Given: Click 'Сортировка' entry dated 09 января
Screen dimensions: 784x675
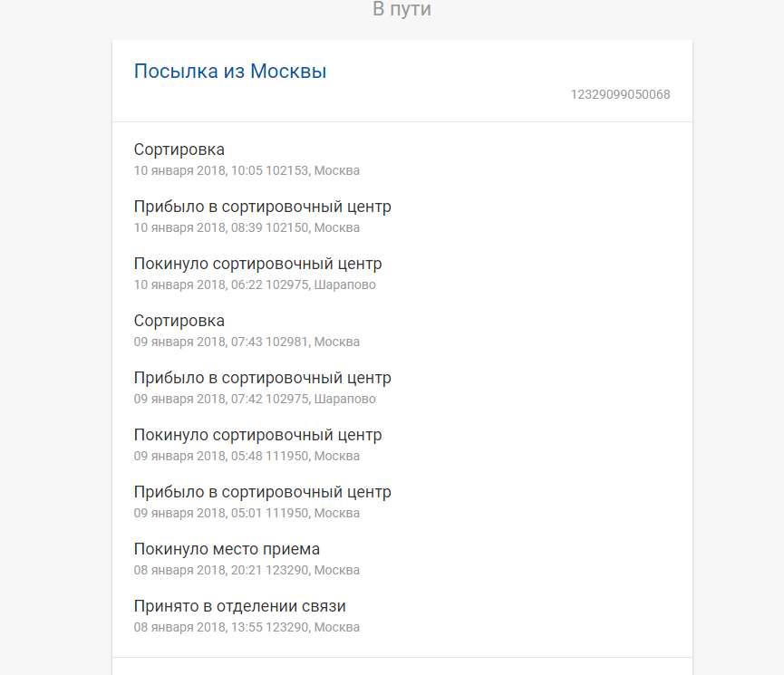Looking at the screenshot, I should [x=179, y=321].
